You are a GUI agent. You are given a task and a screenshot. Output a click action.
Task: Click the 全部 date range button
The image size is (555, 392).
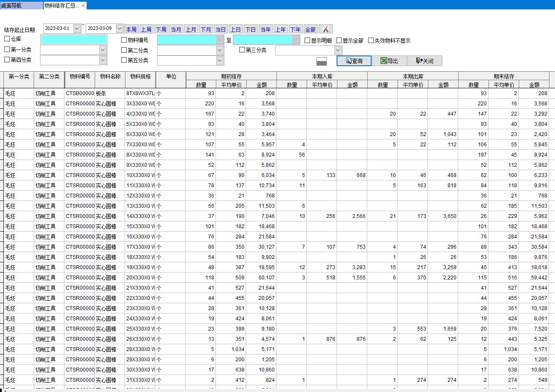pos(310,29)
